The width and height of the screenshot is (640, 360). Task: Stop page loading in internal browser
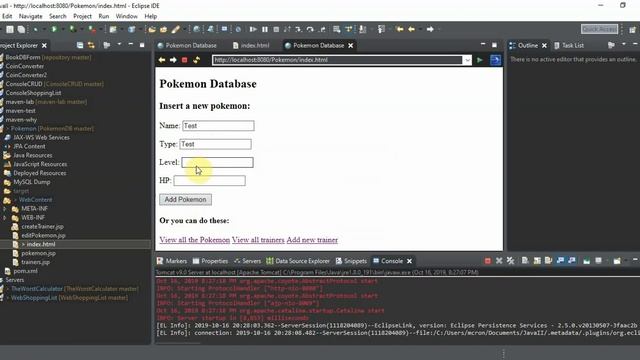[184, 60]
